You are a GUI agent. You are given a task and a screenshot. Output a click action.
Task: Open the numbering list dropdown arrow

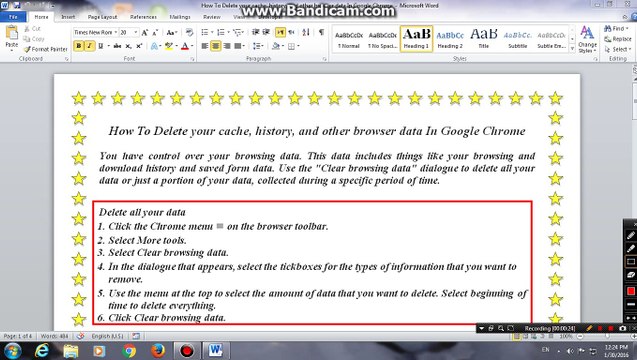pyautogui.click(x=228, y=32)
